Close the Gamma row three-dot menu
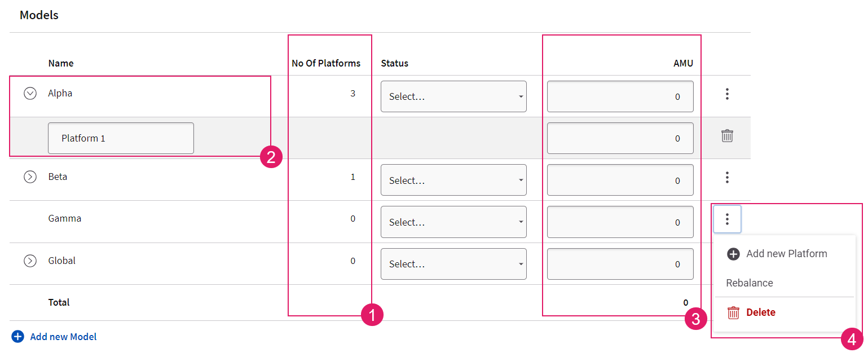This screenshot has width=868, height=357. point(727,219)
